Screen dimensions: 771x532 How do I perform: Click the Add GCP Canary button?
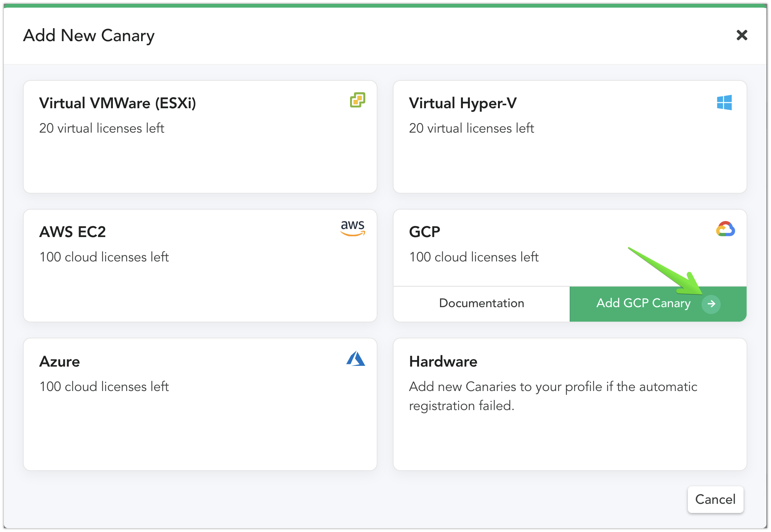point(643,303)
